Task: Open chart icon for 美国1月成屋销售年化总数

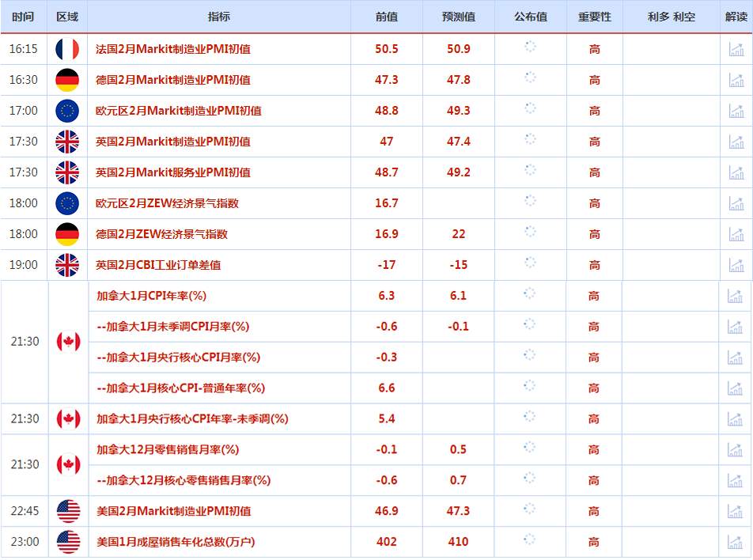Action: coord(735,542)
